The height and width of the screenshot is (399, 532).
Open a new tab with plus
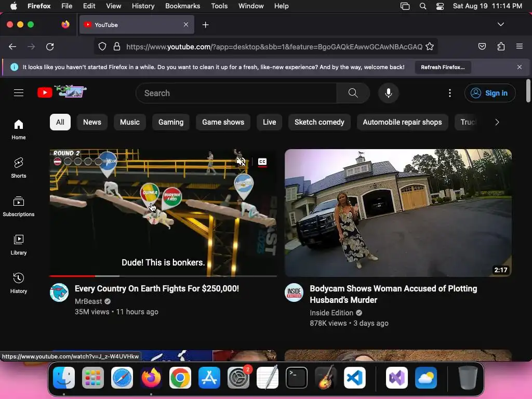coord(205,25)
